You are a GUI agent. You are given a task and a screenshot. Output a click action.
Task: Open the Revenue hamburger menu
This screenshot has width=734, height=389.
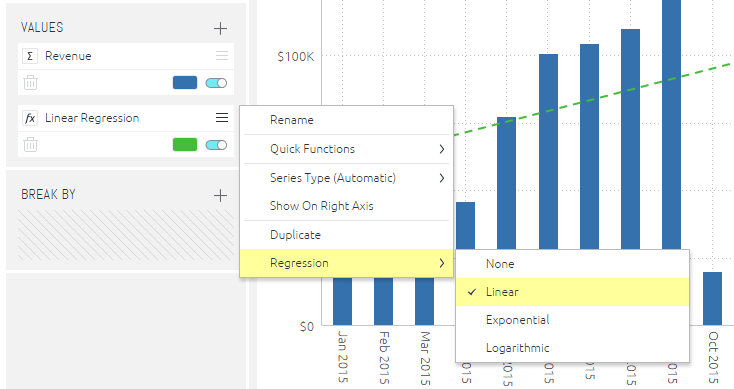(x=222, y=56)
